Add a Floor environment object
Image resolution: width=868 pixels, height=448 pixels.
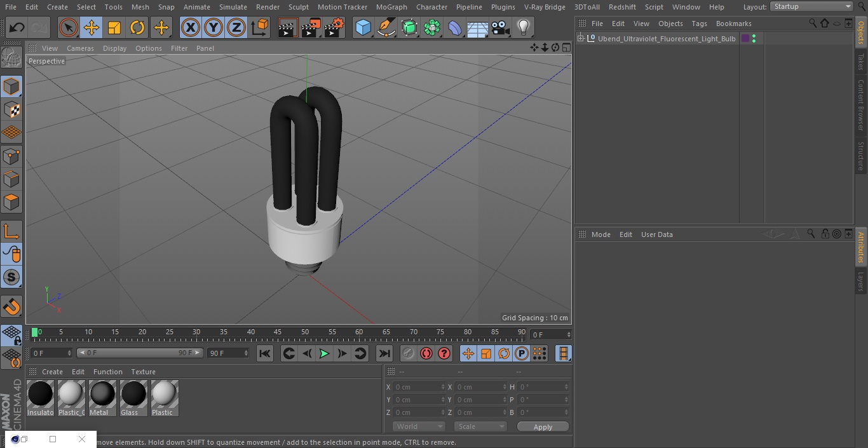(478, 27)
